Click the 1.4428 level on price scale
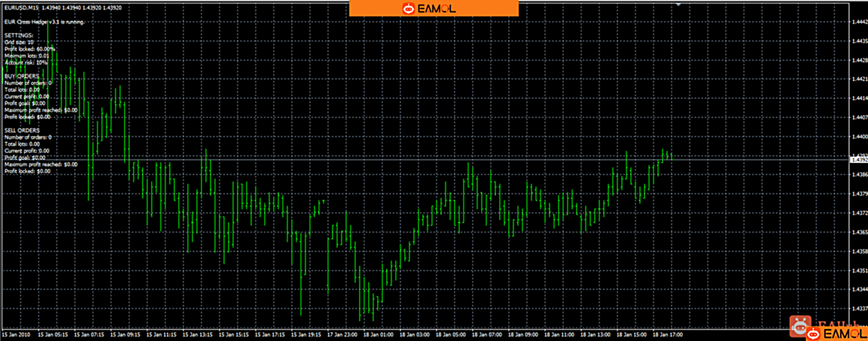 click(x=859, y=60)
